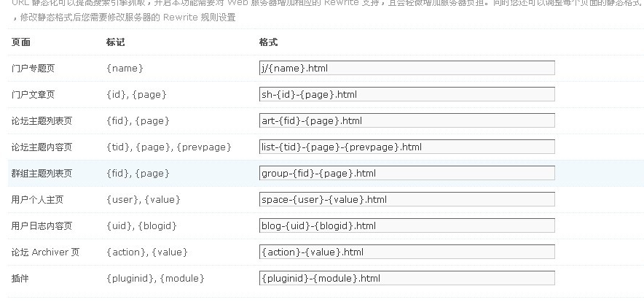Click the 门户专题页 format input field

click(407, 69)
